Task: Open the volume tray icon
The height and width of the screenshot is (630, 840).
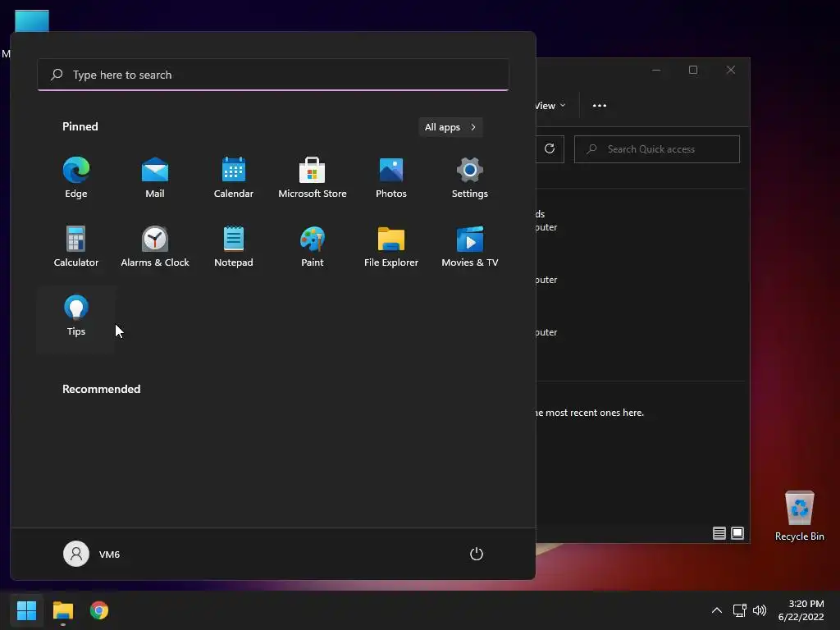Action: point(760,610)
